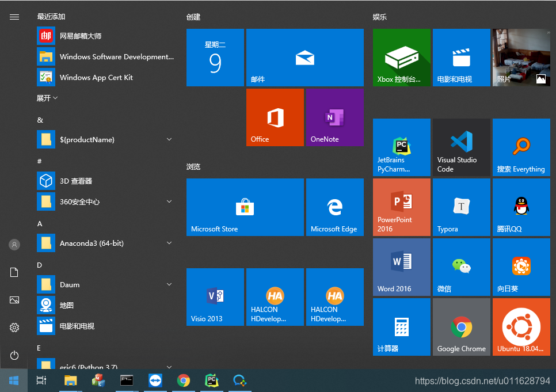
Task: Expand the Anaconda3 (64-bit) folder
Action: (106, 243)
